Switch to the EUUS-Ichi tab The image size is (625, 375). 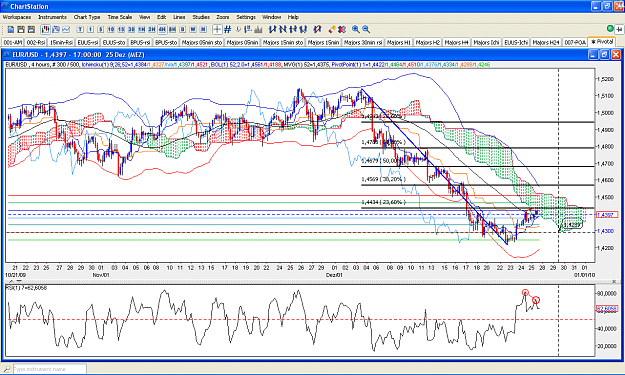click(x=516, y=42)
